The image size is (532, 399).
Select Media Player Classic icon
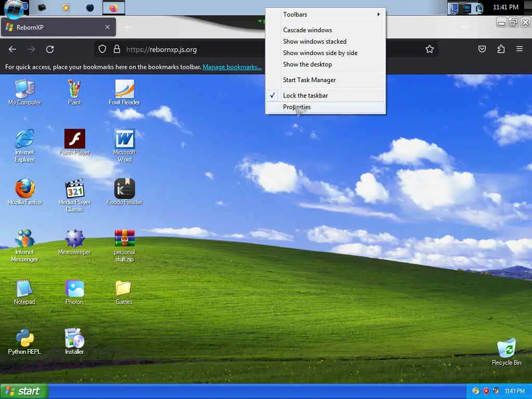(x=74, y=195)
